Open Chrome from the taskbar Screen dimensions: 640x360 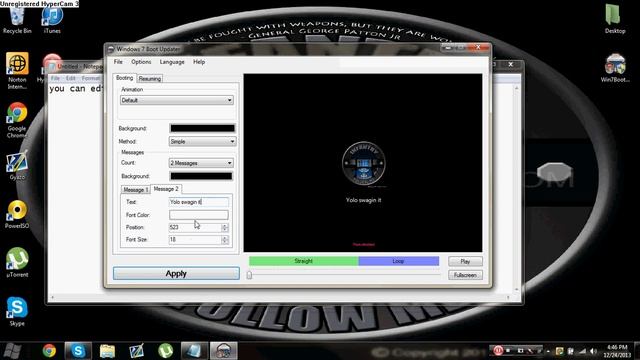pos(49,351)
